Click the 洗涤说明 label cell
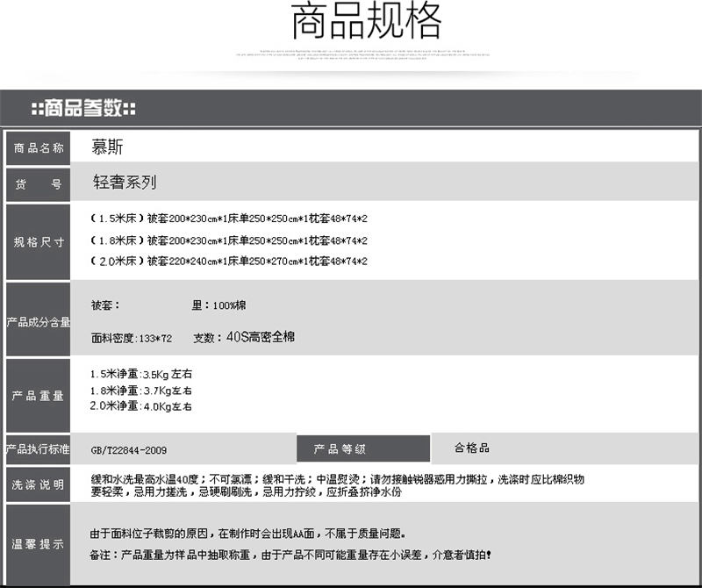 (x=39, y=484)
